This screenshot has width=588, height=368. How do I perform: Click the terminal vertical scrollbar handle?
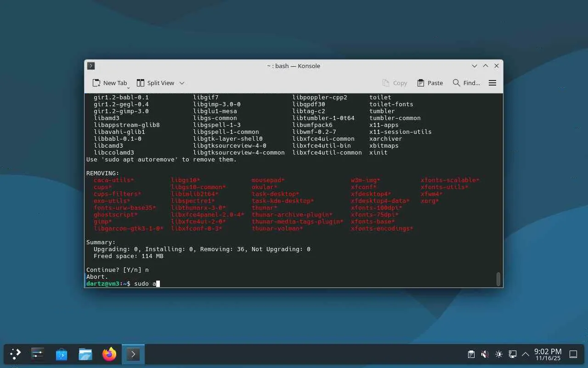[x=498, y=279]
